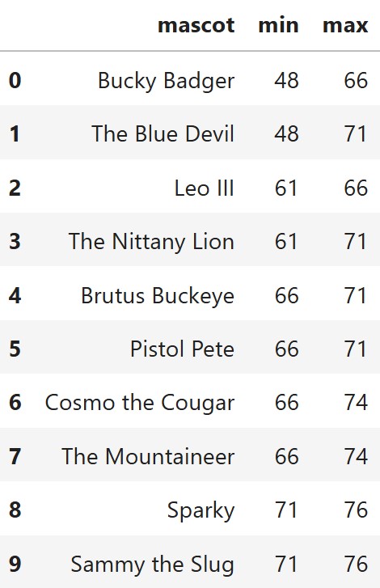Click the Brutus Buckeye cell

(158, 295)
